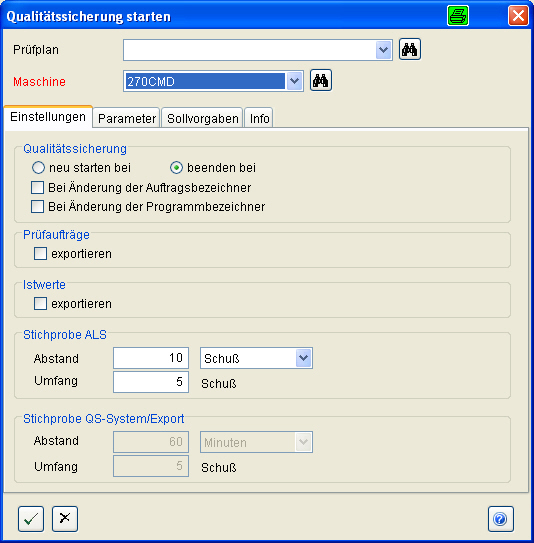534x543 pixels.
Task: Switch to the Parameter tab
Action: 126,118
